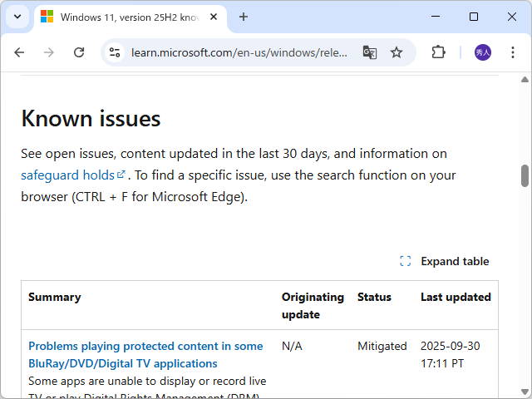Open new tab with plus button

point(244,17)
